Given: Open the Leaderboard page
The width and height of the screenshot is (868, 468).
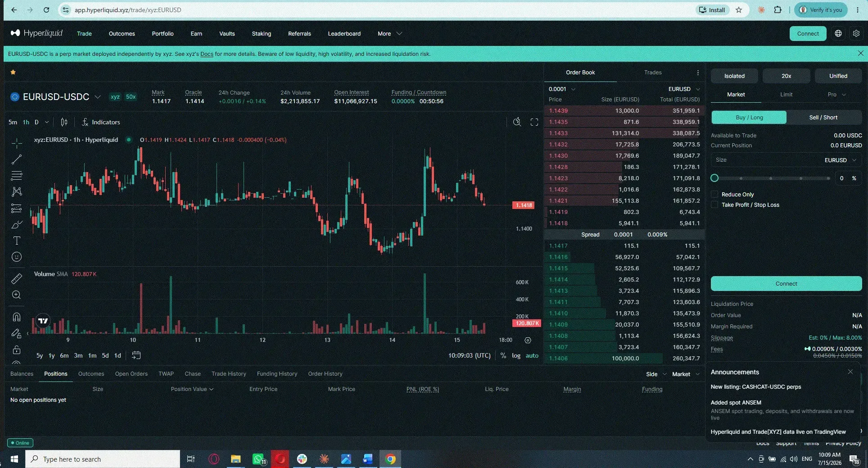Looking at the screenshot, I should coord(344,34).
